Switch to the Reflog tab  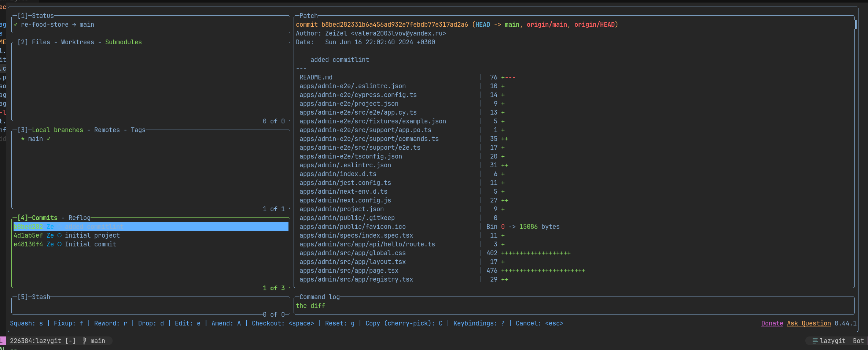pyautogui.click(x=80, y=218)
